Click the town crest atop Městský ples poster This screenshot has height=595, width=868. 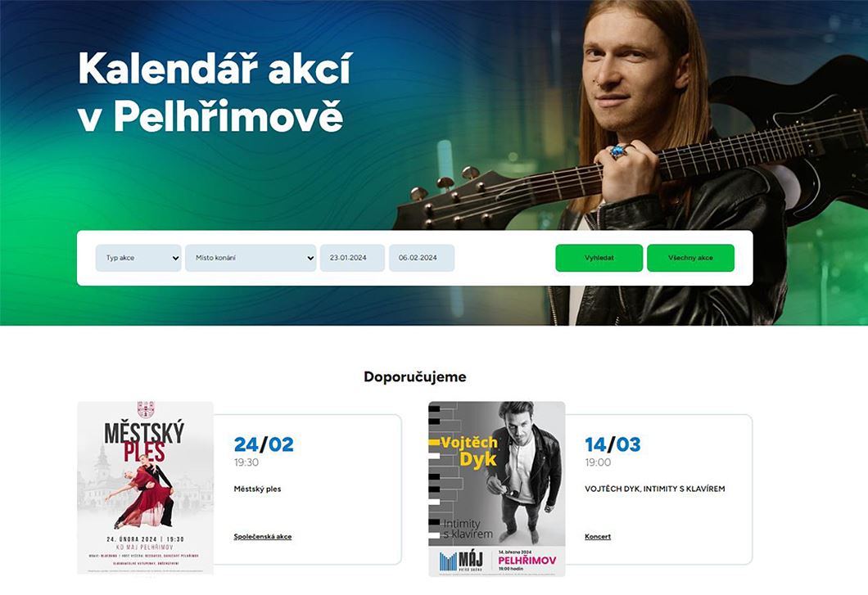[146, 409]
